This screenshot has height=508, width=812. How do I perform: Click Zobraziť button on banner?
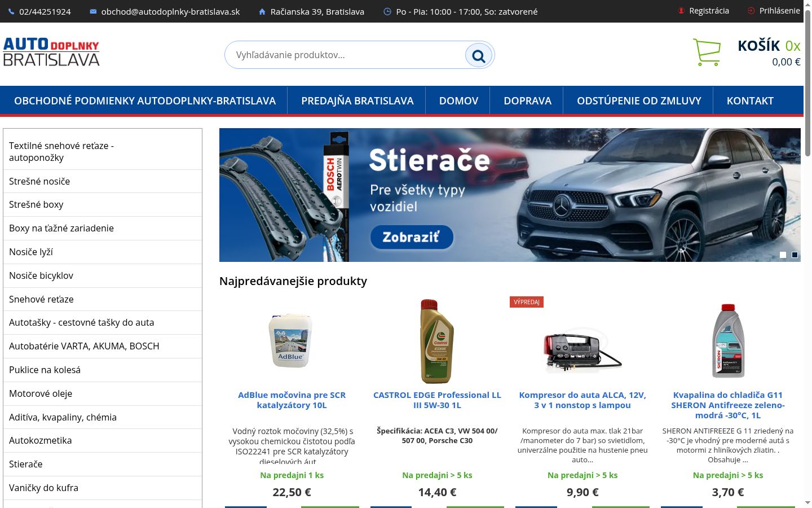412,237
